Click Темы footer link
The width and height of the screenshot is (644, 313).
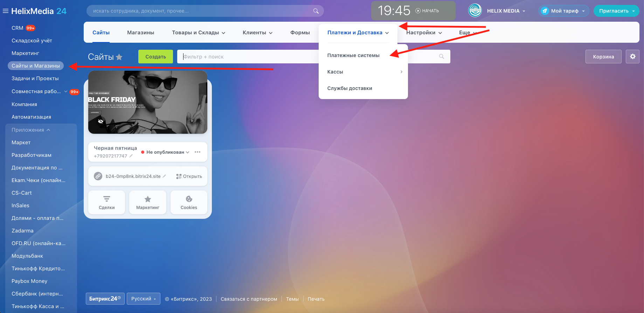pyautogui.click(x=292, y=299)
